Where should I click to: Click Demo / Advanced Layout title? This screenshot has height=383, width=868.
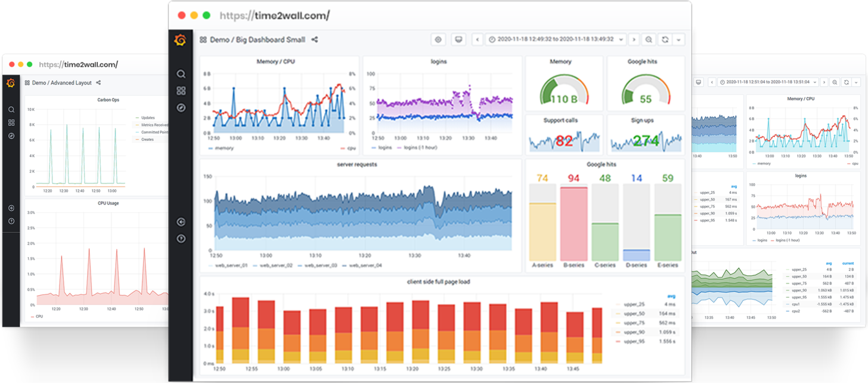point(62,83)
